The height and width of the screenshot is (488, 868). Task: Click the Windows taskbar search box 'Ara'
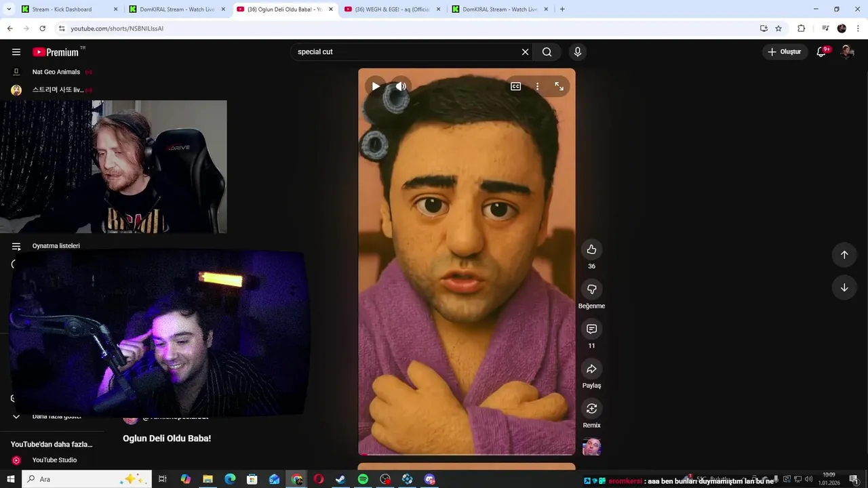(x=87, y=479)
